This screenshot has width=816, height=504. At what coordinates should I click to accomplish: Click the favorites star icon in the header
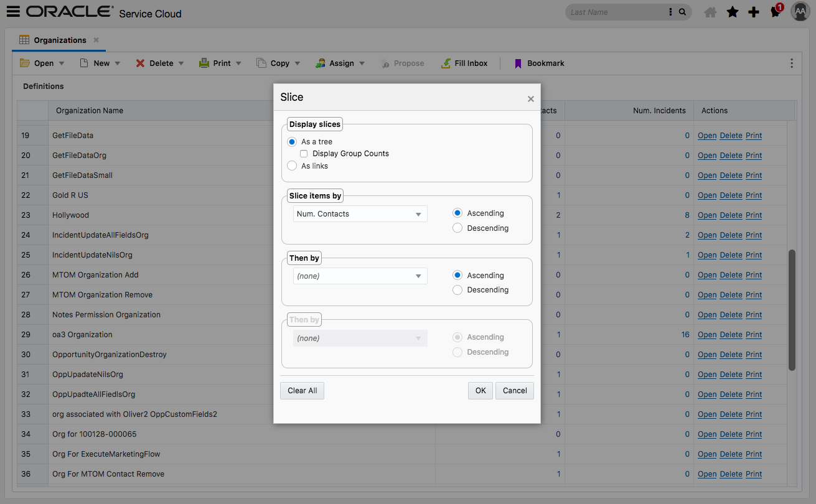pyautogui.click(x=732, y=11)
